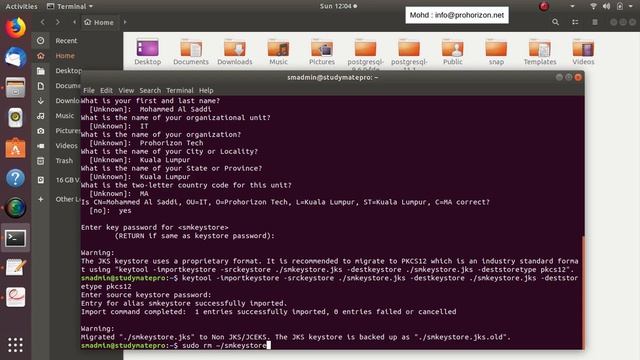This screenshot has height=360, width=640.
Task: Open the Terminal menu in menubar
Action: click(x=180, y=90)
